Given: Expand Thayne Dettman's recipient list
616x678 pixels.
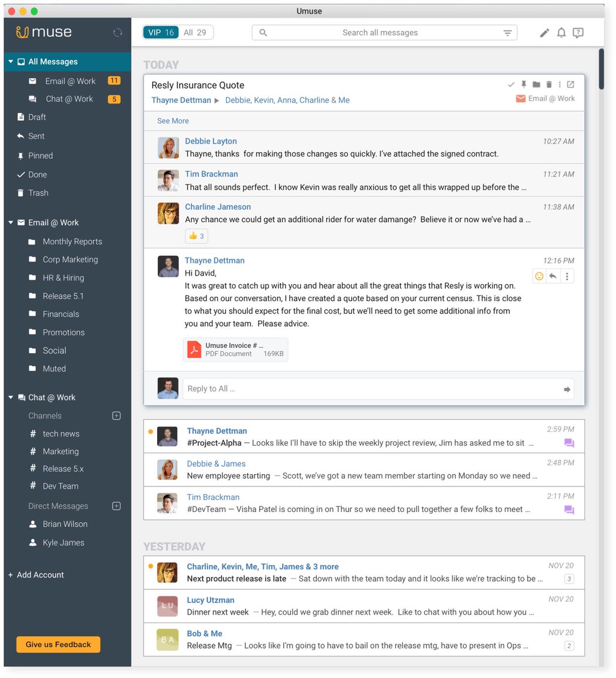Looking at the screenshot, I should (x=216, y=100).
